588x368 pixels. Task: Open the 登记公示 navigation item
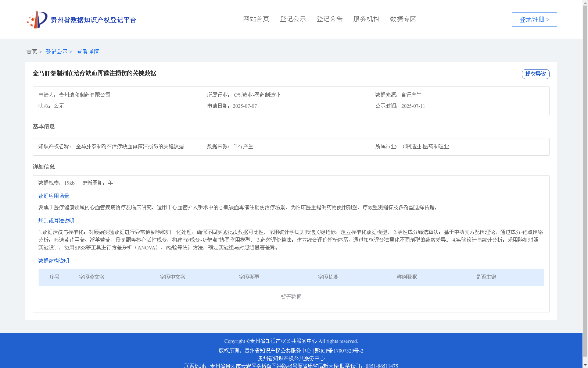293,19
